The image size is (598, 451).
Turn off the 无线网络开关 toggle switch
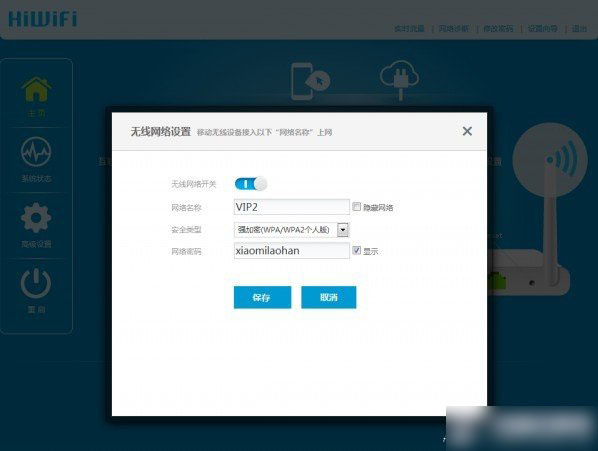click(x=251, y=184)
